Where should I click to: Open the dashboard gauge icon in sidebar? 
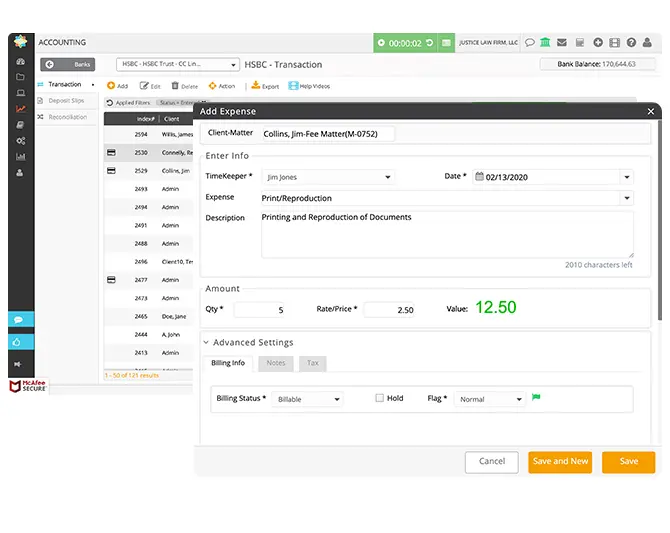point(20,61)
